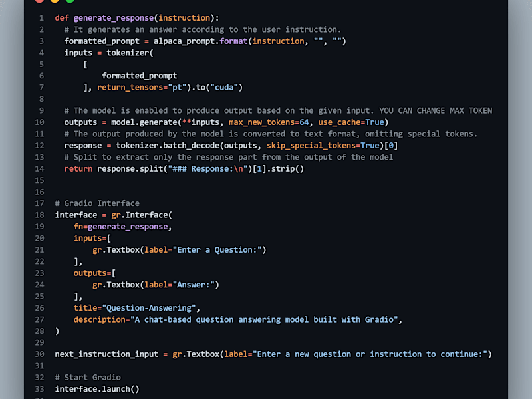Select line number 10 in the gutter
Viewport: 532px width, 399px height.
click(39, 122)
